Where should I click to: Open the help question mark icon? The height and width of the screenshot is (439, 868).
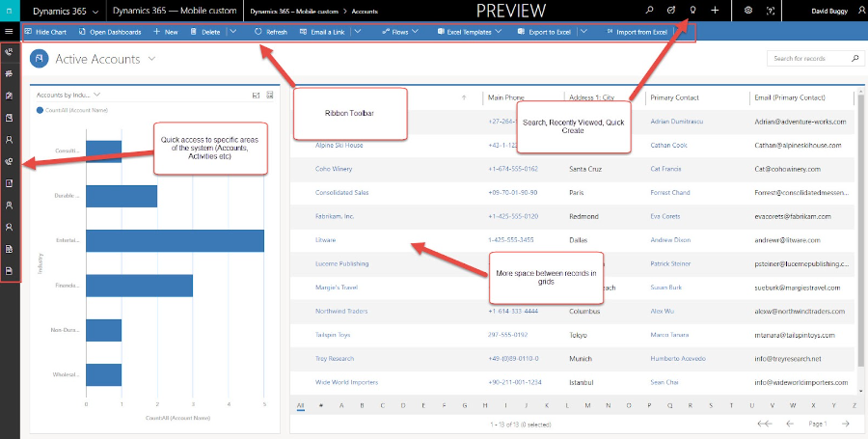point(770,11)
